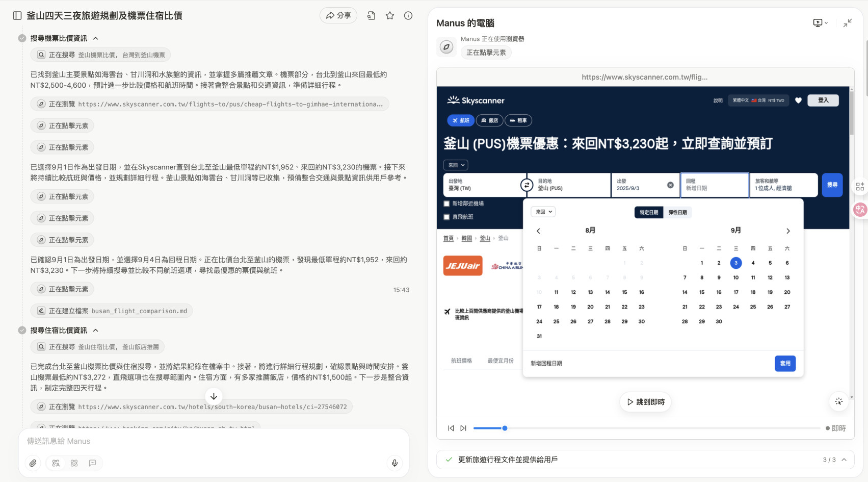The image size is (868, 482).
Task: Go to previous month with left chevron
Action: coord(538,231)
